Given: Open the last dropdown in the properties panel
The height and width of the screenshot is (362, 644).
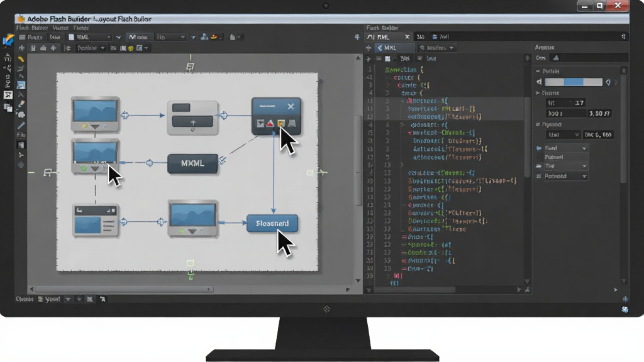Looking at the screenshot, I should [566, 176].
